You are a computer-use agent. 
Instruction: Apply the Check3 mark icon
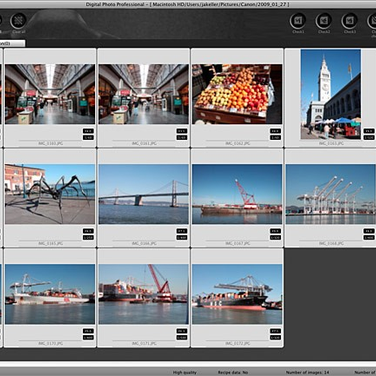[x=350, y=21]
